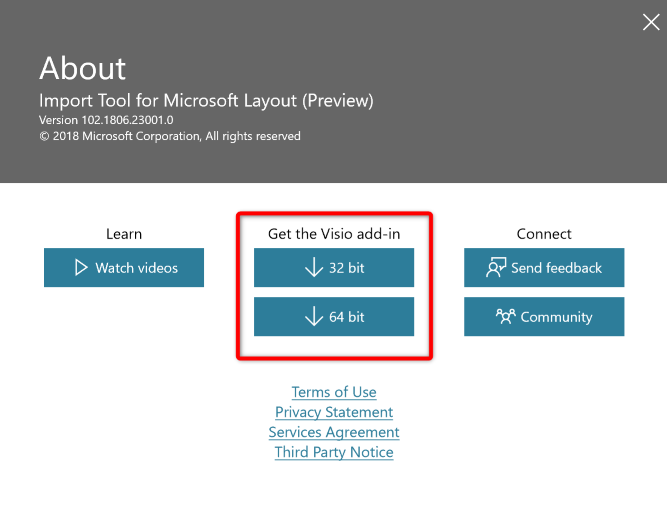
Task: Follow the Third Party Notice link
Action: 334,452
